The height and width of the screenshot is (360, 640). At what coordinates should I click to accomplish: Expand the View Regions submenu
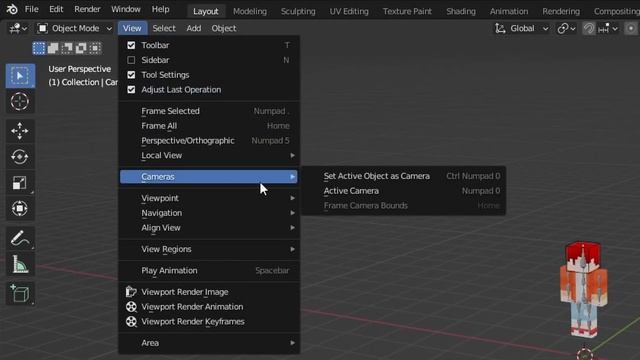(x=209, y=249)
